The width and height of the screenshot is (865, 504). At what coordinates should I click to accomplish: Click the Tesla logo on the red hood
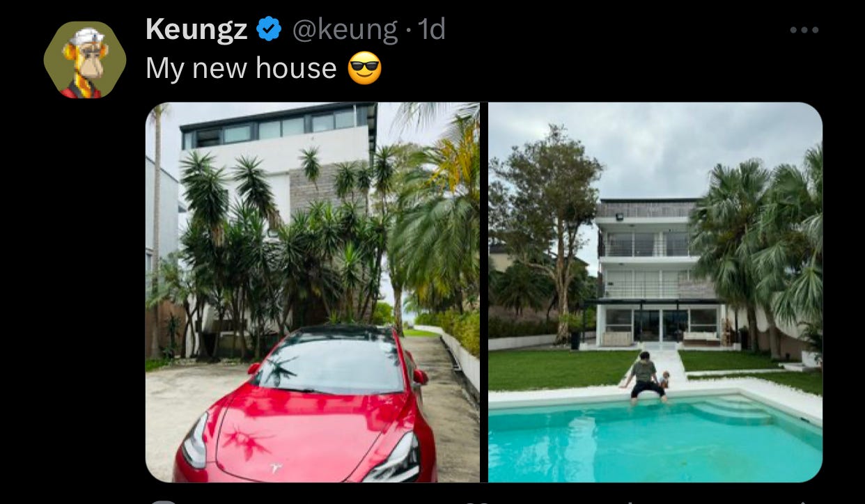point(276,468)
